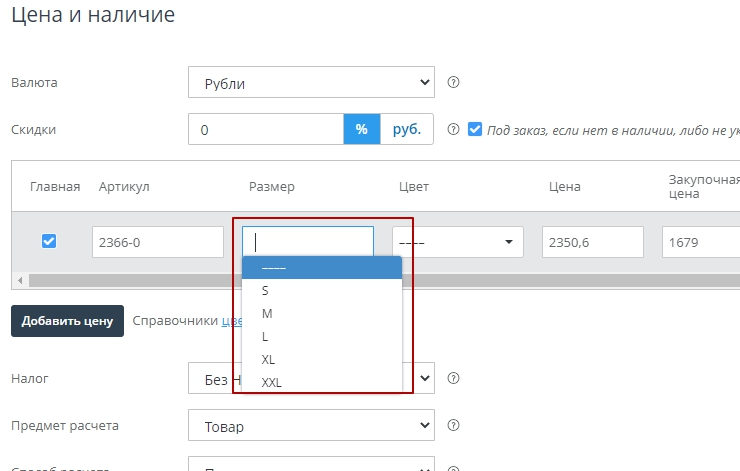Select size S from dropdown list
The height and width of the screenshot is (471, 740).
click(x=265, y=291)
